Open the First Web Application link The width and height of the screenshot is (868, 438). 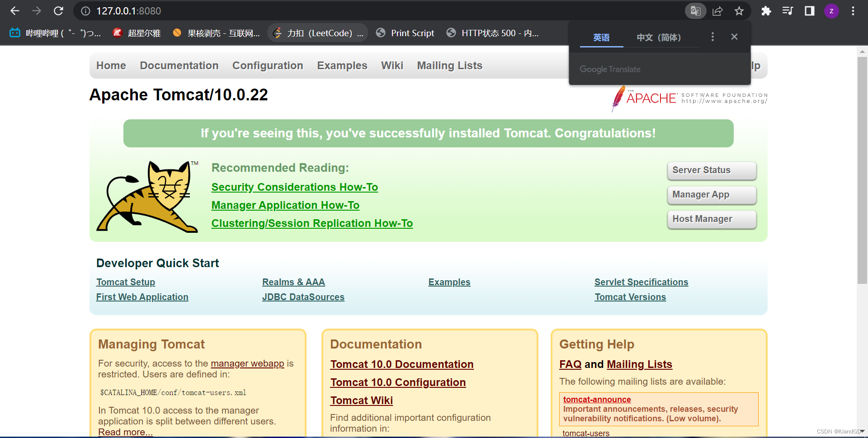[142, 297]
